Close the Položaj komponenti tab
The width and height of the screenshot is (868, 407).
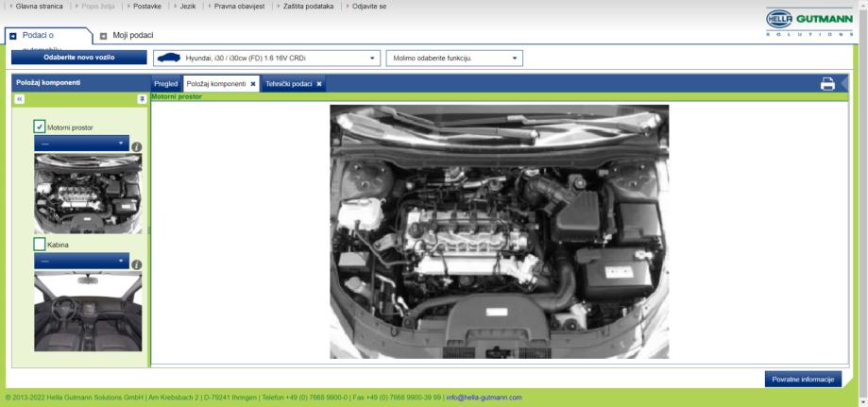coord(253,84)
